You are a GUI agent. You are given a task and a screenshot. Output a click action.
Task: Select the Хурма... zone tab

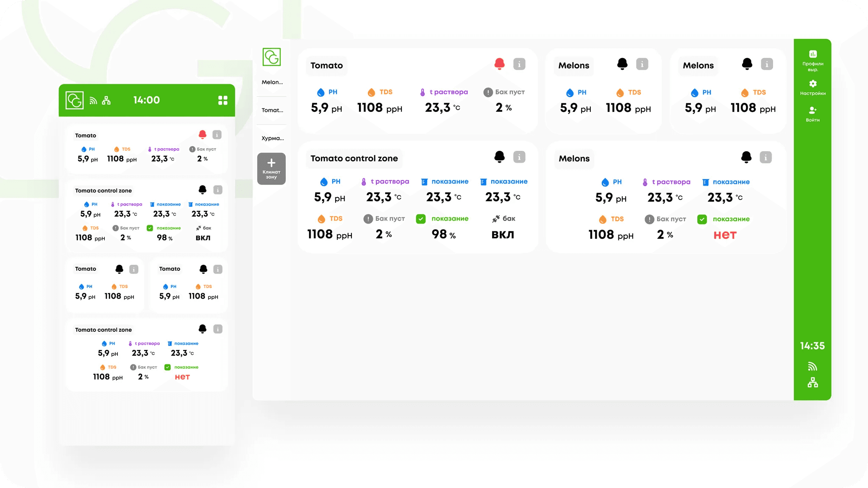point(272,138)
